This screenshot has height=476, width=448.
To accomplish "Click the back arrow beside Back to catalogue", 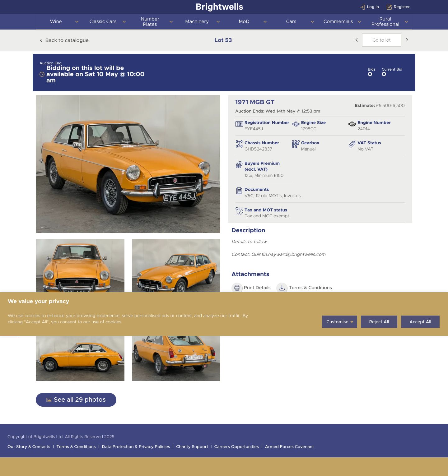I will coord(41,40).
